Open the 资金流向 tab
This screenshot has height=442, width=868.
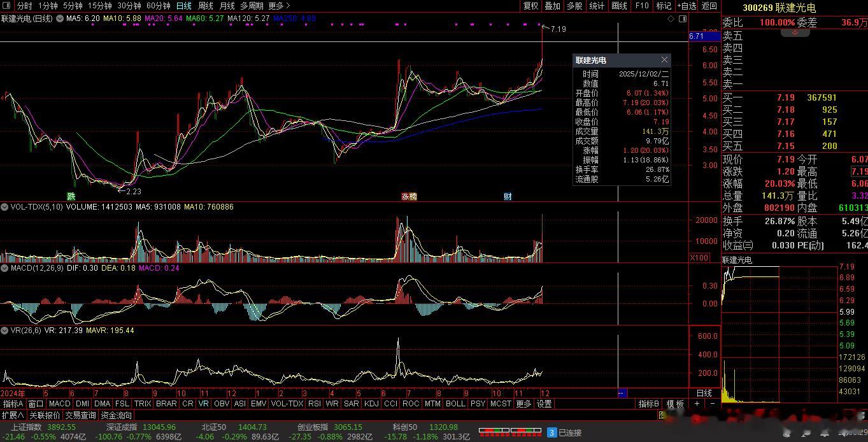(x=117, y=415)
